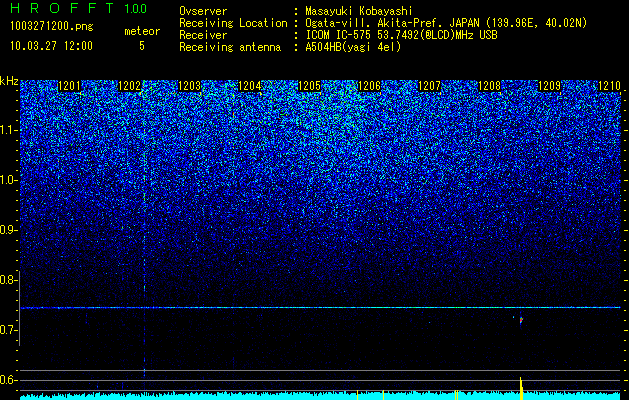The height and width of the screenshot is (400, 629).
Task: Click the 0.8 frequency axis label
Action: tap(8, 280)
